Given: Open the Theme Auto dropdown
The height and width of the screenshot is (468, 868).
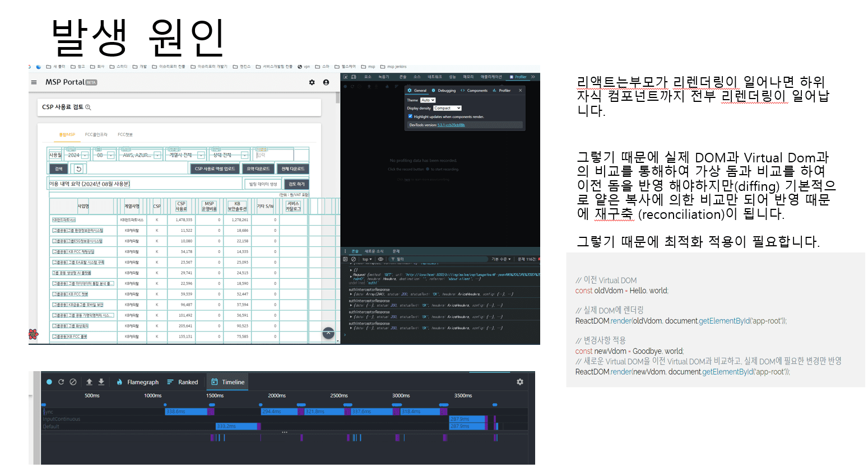Looking at the screenshot, I should (428, 100).
